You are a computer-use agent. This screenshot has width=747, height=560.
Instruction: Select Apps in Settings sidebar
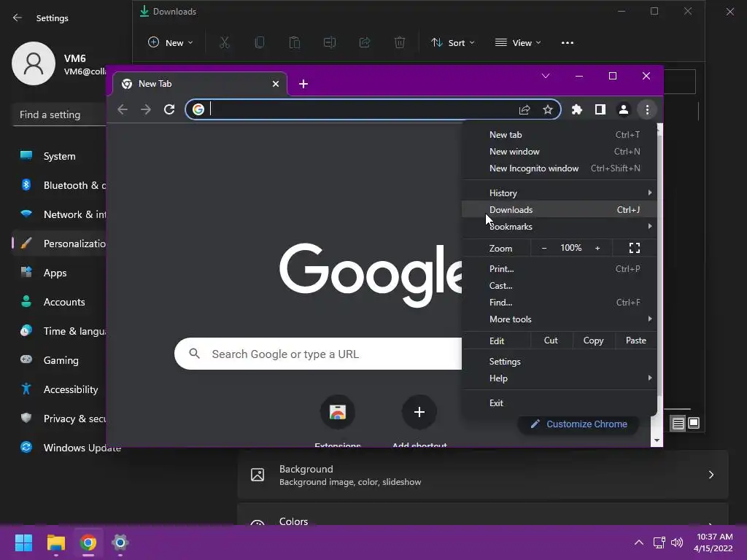point(59,273)
